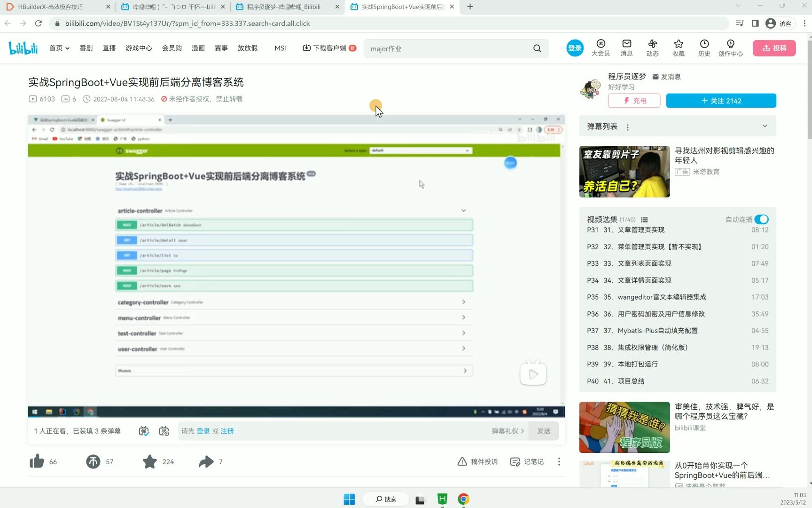Screen dimensions: 812x508
Task: Open the 放放假 menu item
Action: [248, 48]
